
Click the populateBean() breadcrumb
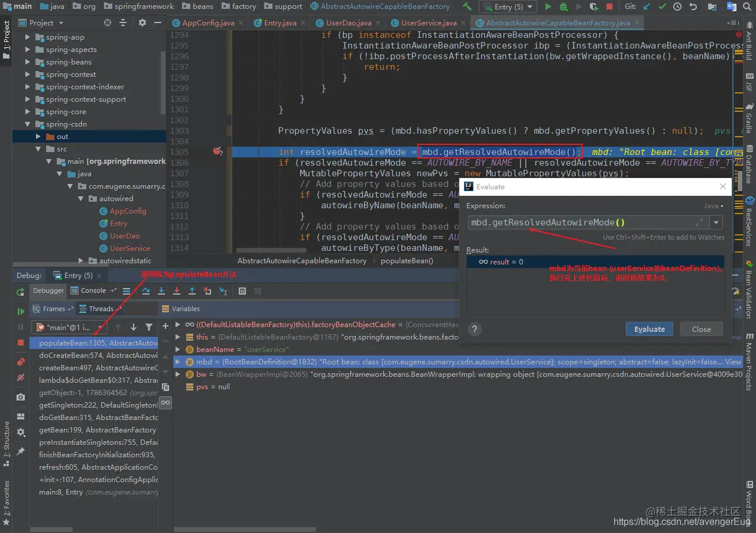point(407,260)
